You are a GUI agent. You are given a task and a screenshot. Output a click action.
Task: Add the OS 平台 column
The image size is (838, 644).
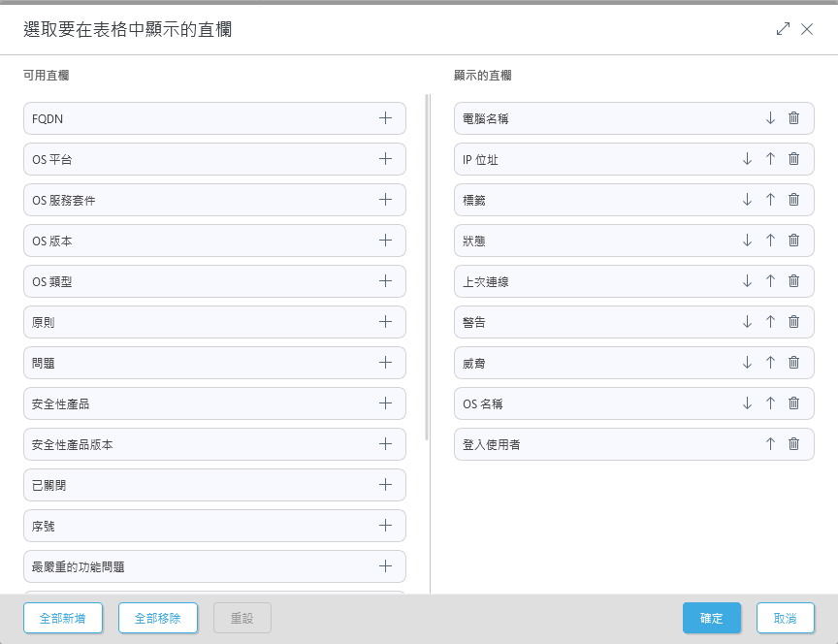point(385,159)
